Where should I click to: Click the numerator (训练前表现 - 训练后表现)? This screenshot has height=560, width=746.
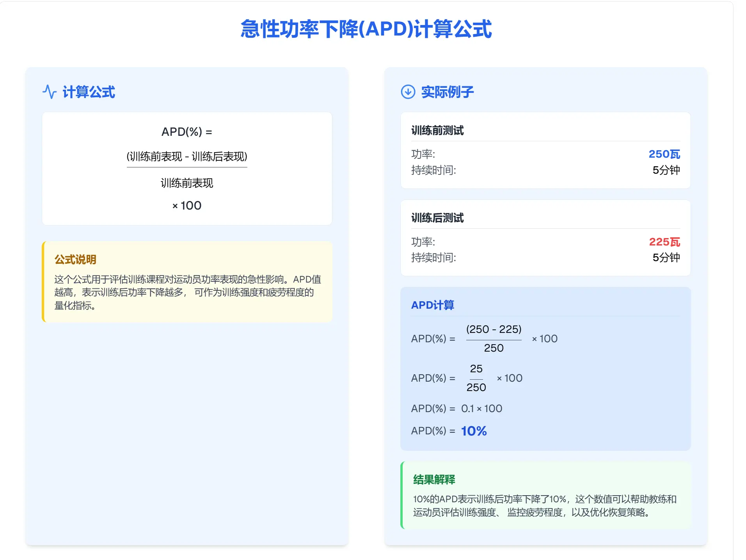coord(187,156)
